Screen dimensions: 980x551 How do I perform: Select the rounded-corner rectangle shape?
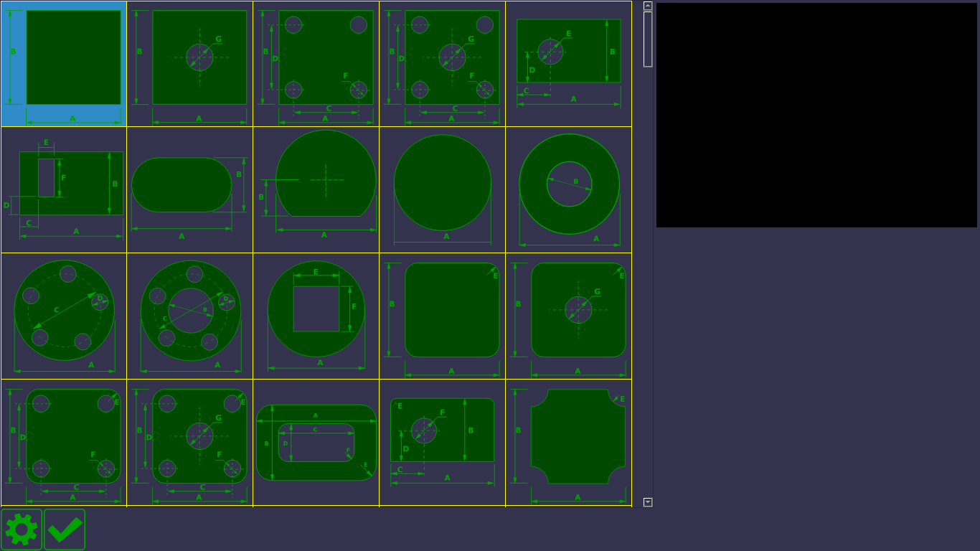coord(443,316)
